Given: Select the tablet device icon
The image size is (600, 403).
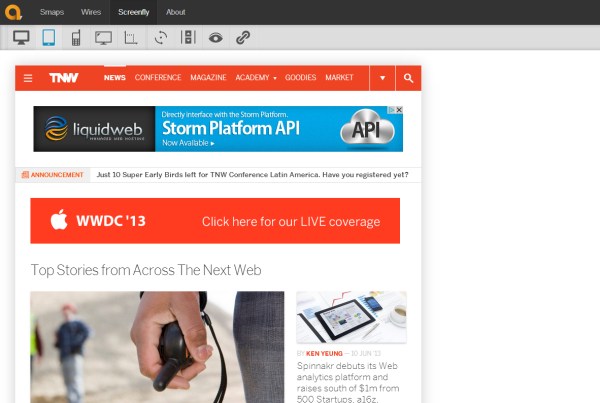Looking at the screenshot, I should point(49,38).
